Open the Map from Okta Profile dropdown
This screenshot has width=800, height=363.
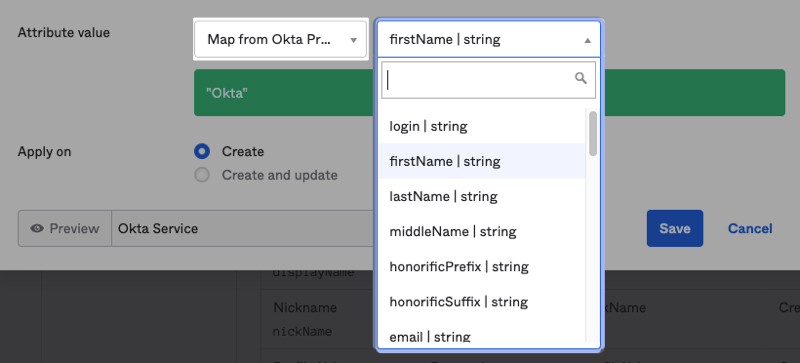pyautogui.click(x=281, y=39)
